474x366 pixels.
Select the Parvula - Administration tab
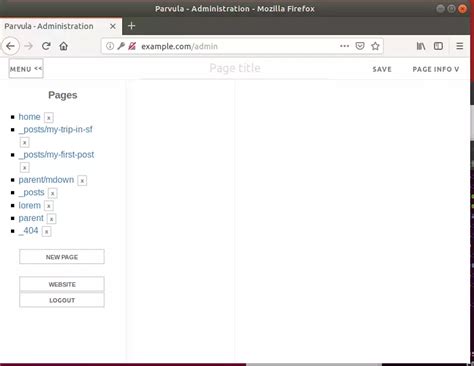pyautogui.click(x=61, y=26)
